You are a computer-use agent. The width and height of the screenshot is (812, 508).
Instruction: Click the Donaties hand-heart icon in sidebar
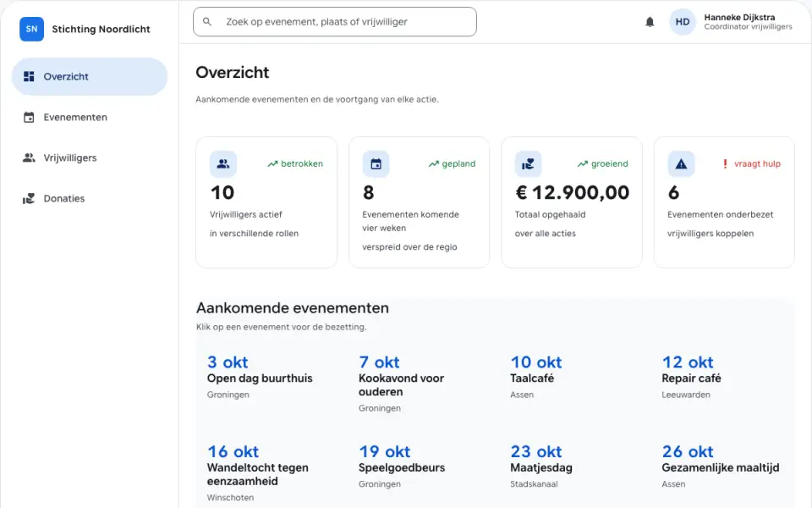pyautogui.click(x=29, y=198)
